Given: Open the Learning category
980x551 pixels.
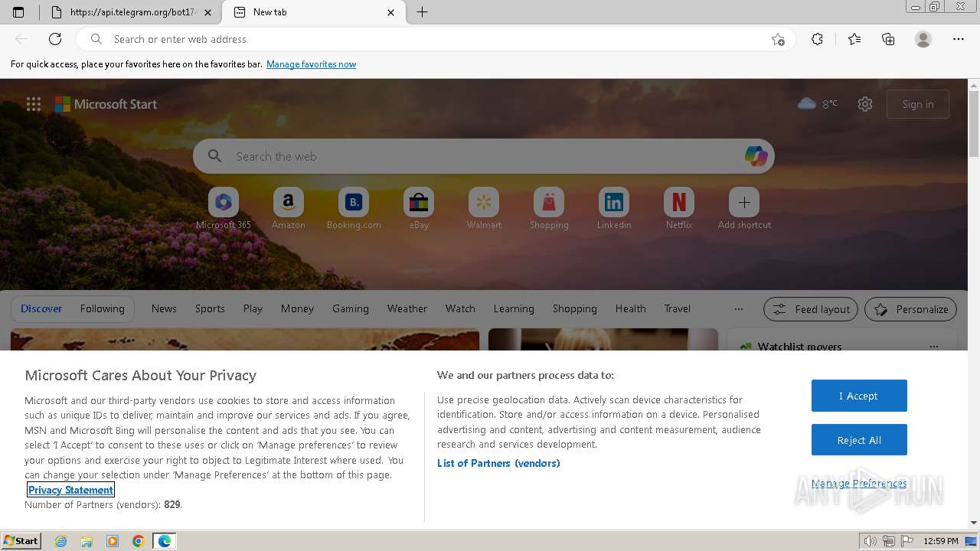Looking at the screenshot, I should [514, 308].
